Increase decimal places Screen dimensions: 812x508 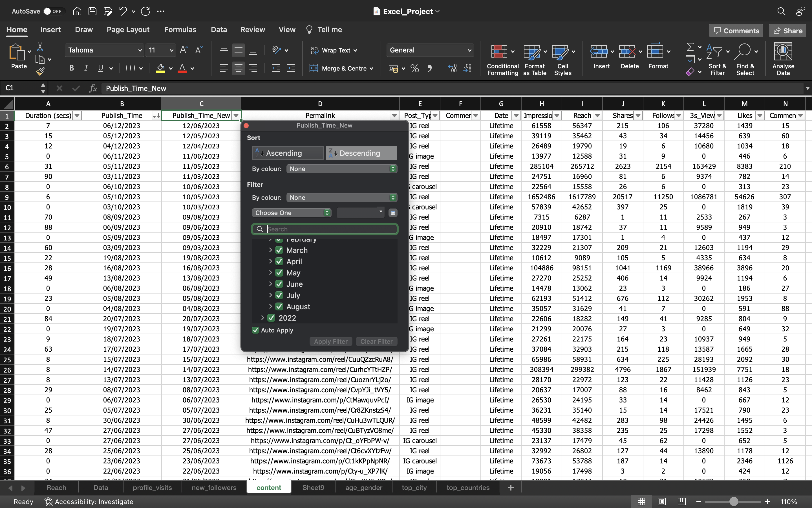click(452, 69)
